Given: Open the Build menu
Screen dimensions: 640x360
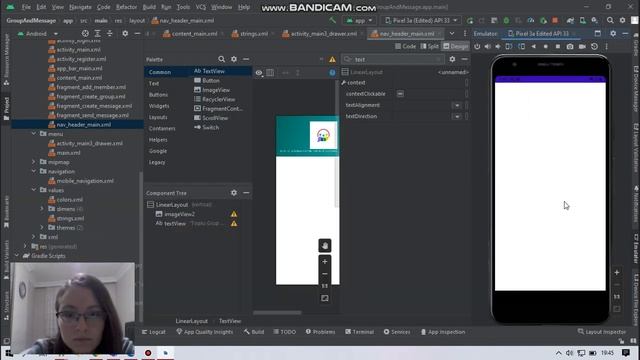Looking at the screenshot, I should (149, 7).
